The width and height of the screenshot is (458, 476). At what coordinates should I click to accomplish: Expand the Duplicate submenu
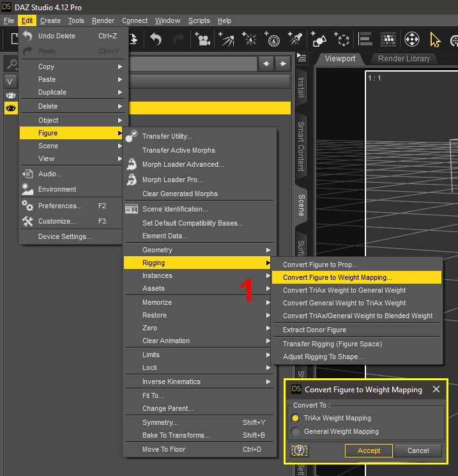click(x=72, y=92)
